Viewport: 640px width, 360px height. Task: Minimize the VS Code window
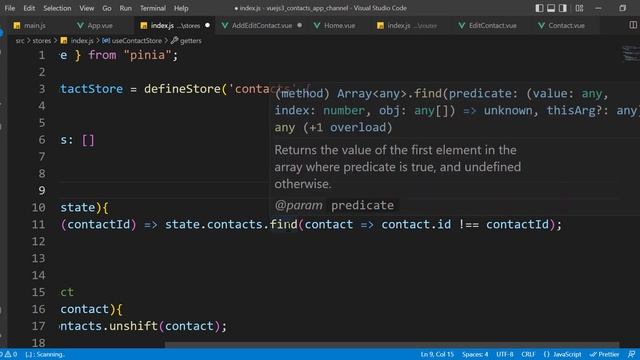pos(598,8)
